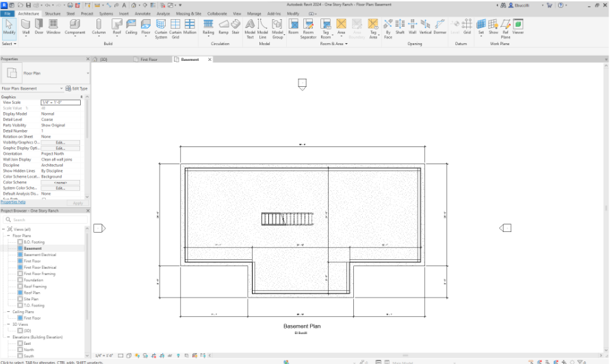Click Edit Type in Properties
610x364 pixels.
coord(77,88)
